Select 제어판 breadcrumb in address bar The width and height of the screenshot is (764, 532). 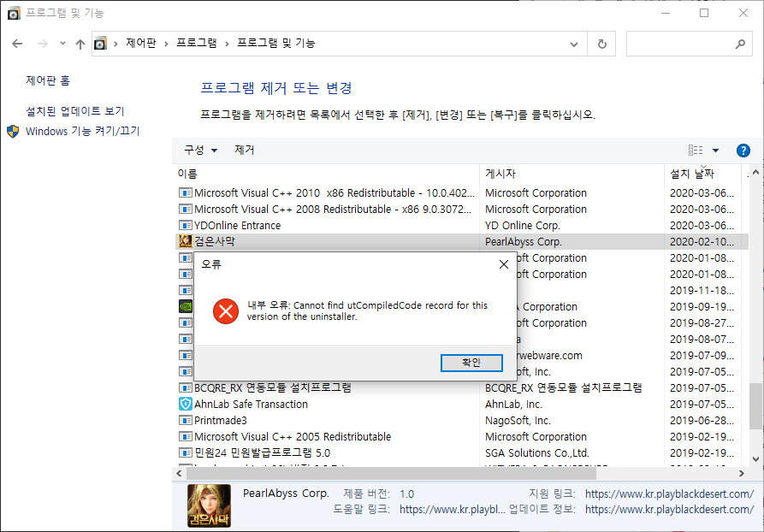[x=141, y=43]
